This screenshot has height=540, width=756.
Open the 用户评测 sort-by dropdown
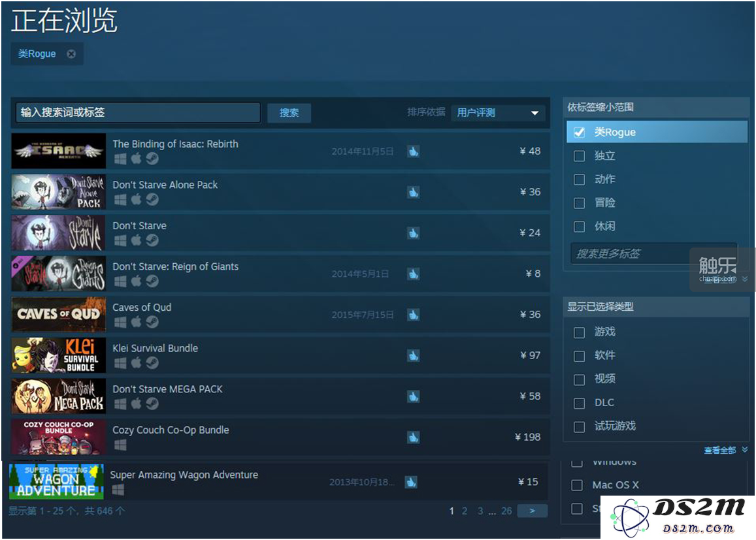tap(498, 113)
